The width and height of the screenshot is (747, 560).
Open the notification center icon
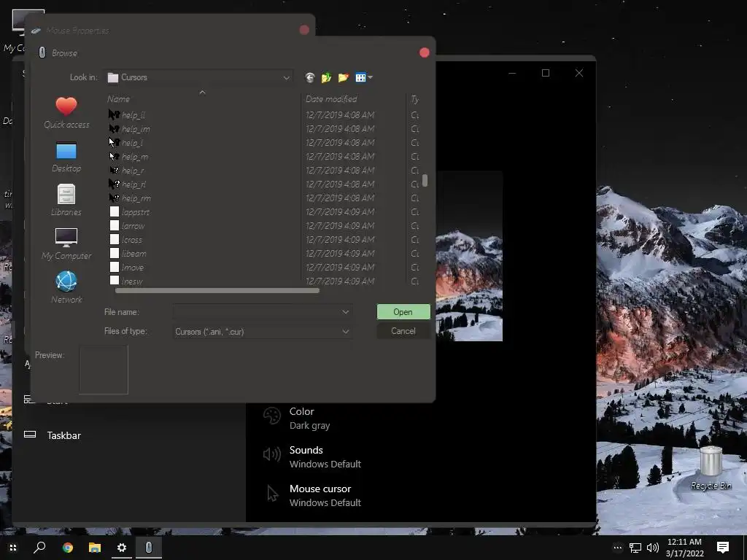(x=723, y=548)
